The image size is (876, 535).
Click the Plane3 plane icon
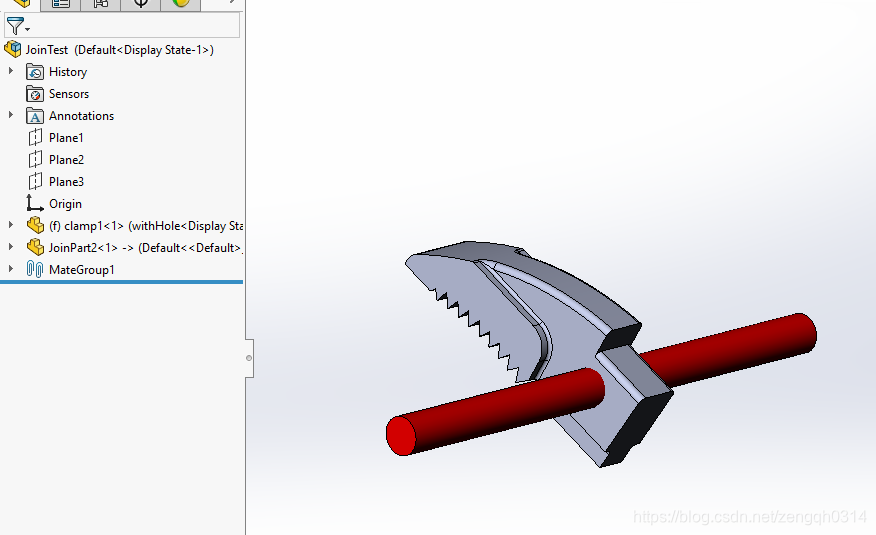(x=35, y=181)
